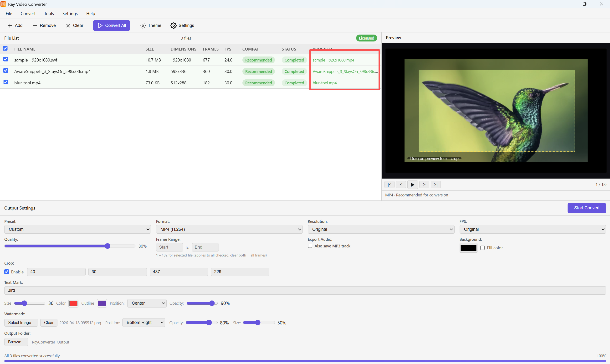Click the Ray Video Converter app icon
This screenshot has width=610, height=364.
click(x=3, y=4)
